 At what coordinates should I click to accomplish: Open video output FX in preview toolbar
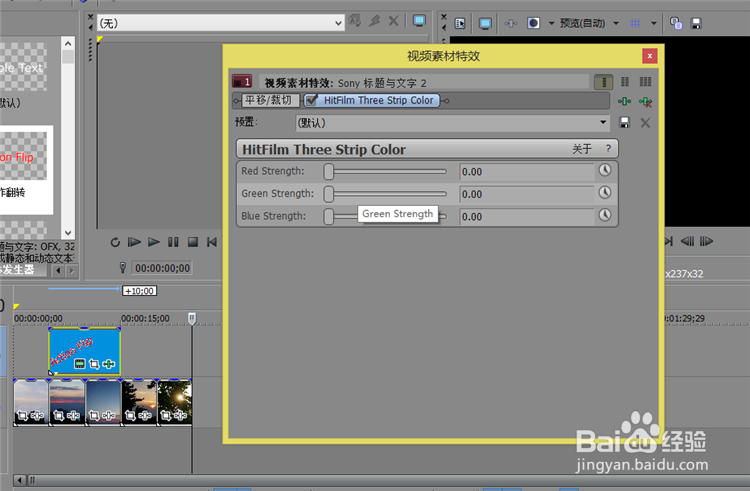click(511, 23)
